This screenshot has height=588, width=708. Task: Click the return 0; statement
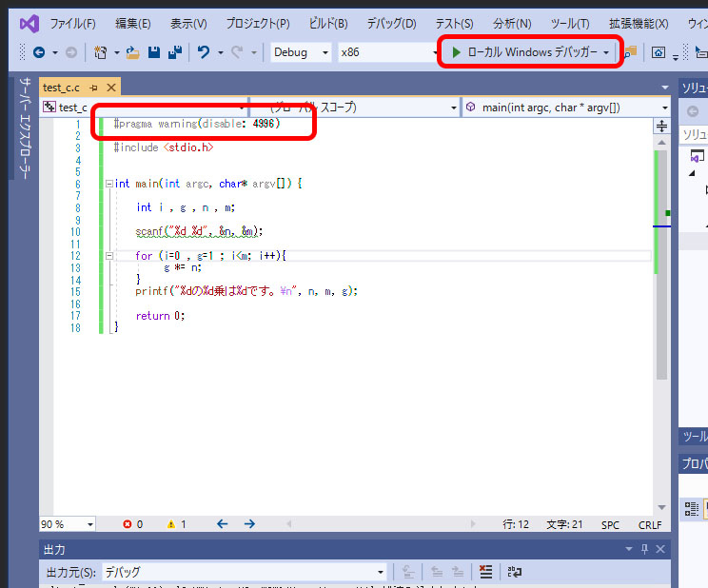[160, 316]
